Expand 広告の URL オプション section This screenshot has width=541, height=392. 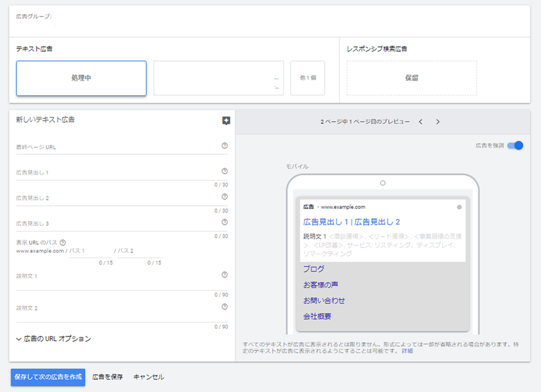click(53, 339)
